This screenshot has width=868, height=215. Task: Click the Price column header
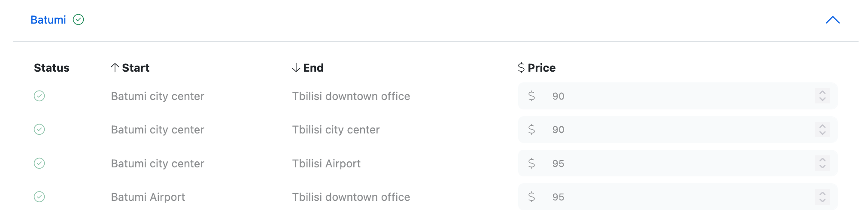point(541,68)
